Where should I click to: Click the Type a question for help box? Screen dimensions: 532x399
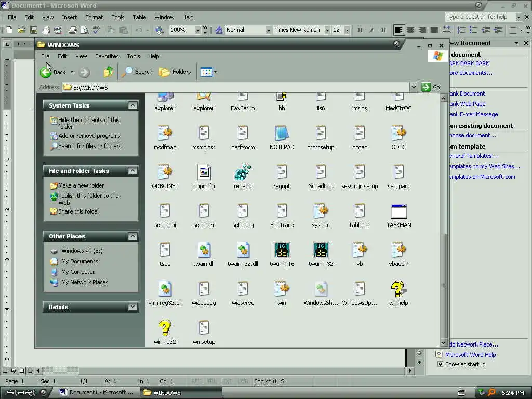tap(480, 17)
